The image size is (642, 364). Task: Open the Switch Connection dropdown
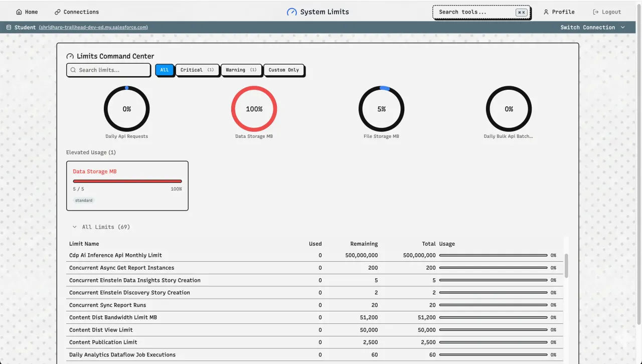pos(593,28)
